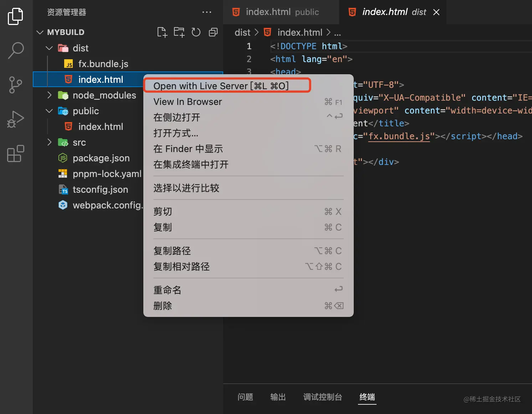Choose 在侧边打开 from context menu
This screenshot has width=532, height=414.
pos(248,117)
